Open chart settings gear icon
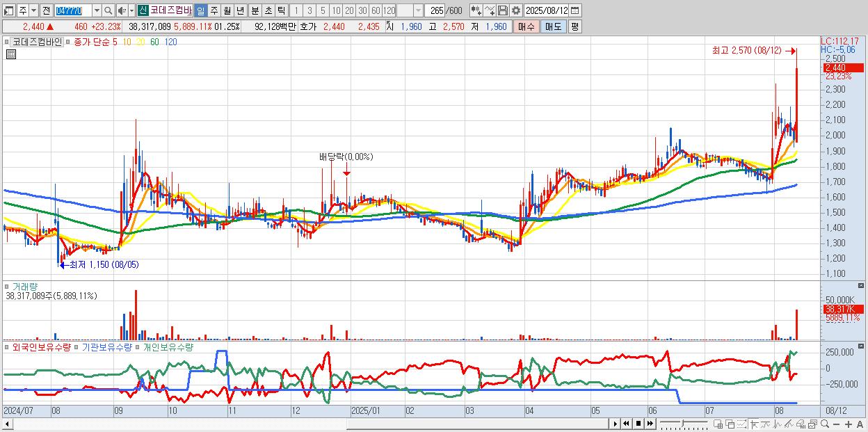The image size is (868, 432). [x=515, y=10]
